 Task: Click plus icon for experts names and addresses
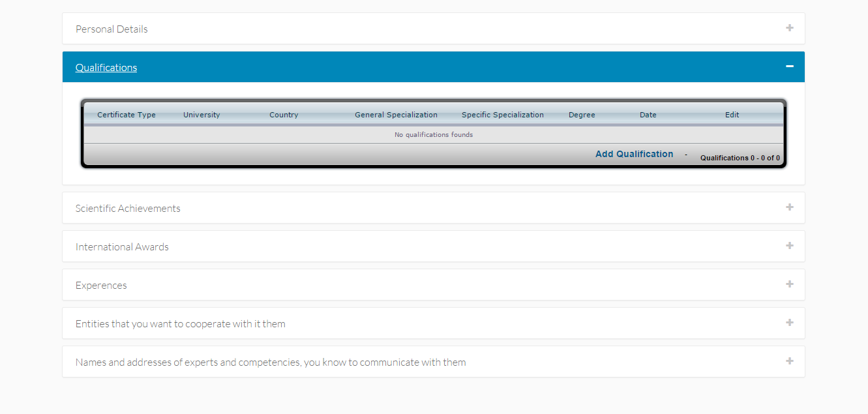pyautogui.click(x=789, y=361)
